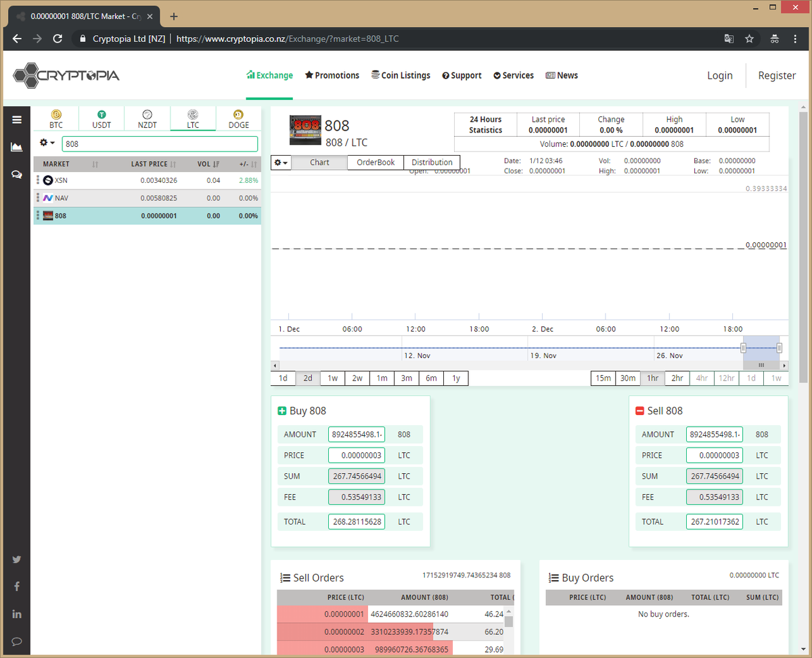Open the hamburger menu in the left sidebar
The width and height of the screenshot is (812, 658).
point(17,120)
